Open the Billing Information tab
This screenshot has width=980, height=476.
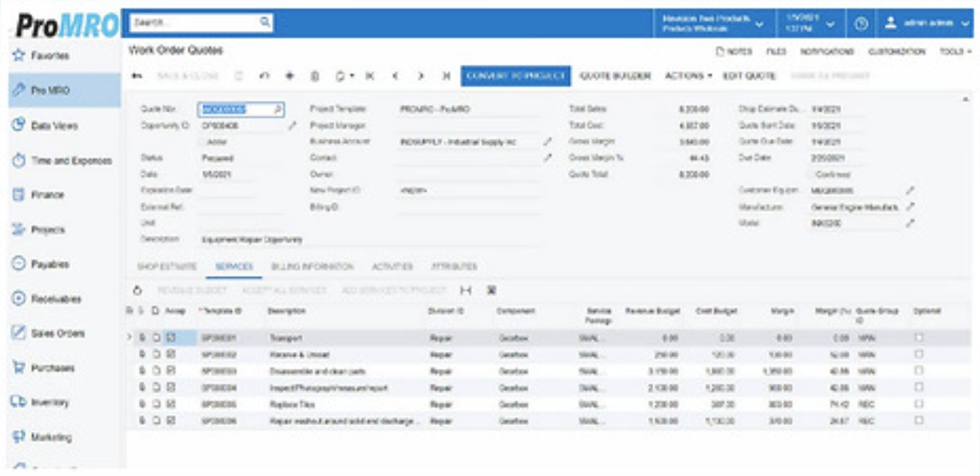pos(312,267)
